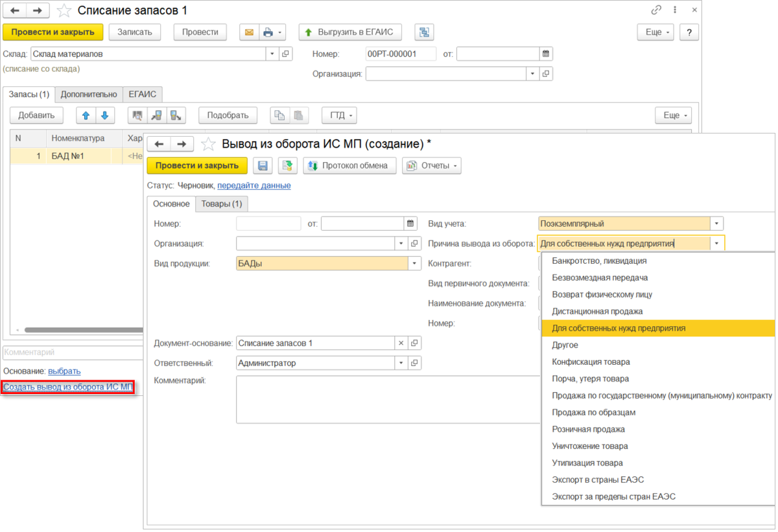Open Еще menu in Списание запасов header
This screenshot has width=778, height=532.
click(x=656, y=32)
